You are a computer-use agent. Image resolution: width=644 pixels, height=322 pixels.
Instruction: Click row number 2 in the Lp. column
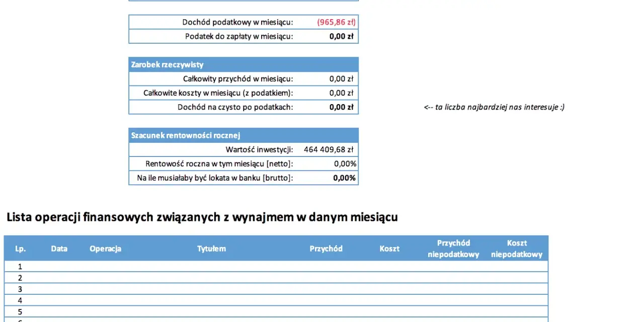pos(20,278)
